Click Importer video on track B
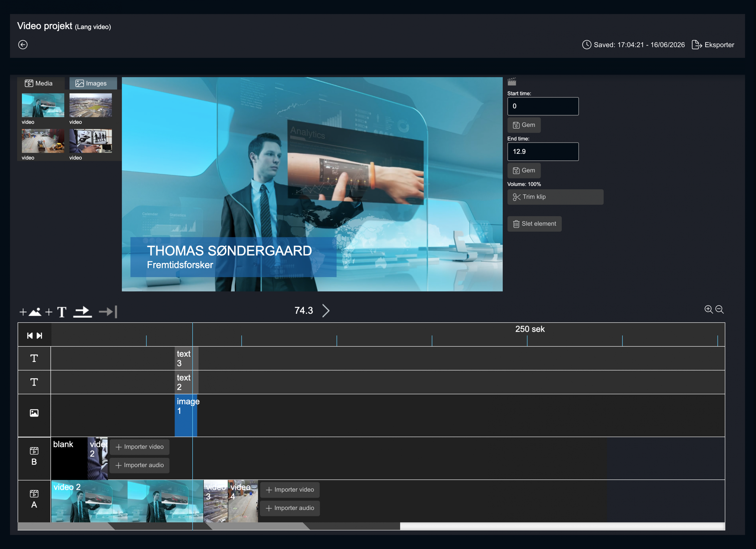The image size is (756, 549). [x=139, y=447]
